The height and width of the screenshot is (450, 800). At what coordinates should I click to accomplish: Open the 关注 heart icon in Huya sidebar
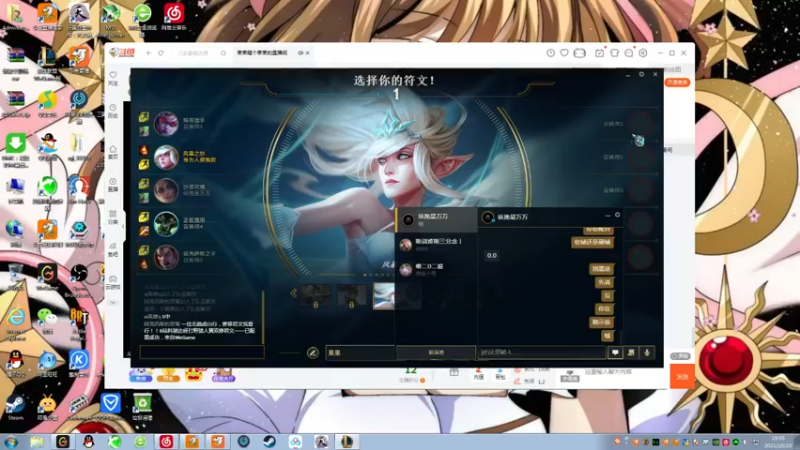(x=113, y=78)
